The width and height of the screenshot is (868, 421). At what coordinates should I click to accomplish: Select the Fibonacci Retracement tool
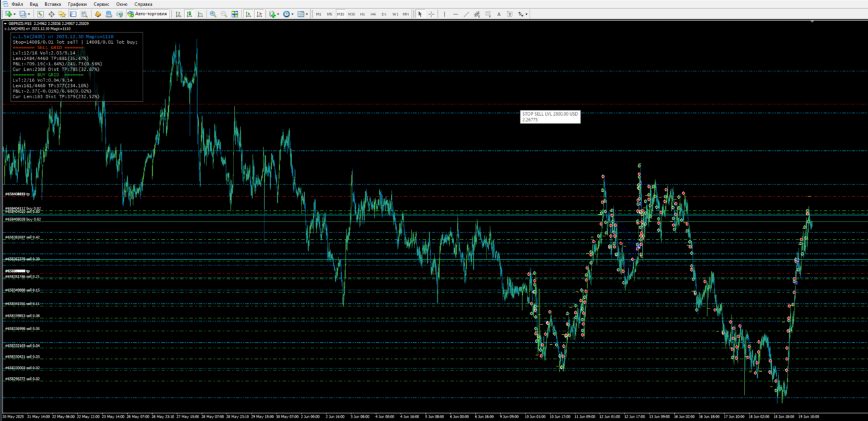pyautogui.click(x=488, y=13)
